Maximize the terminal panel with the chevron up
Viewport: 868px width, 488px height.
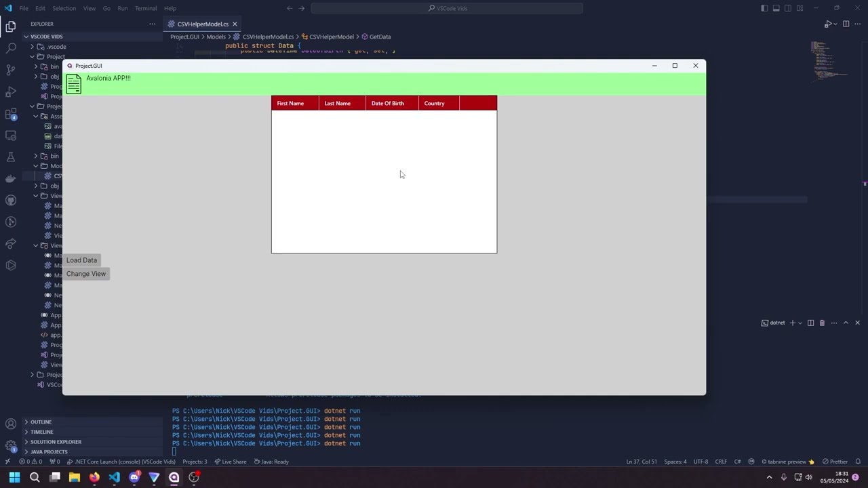(846, 323)
